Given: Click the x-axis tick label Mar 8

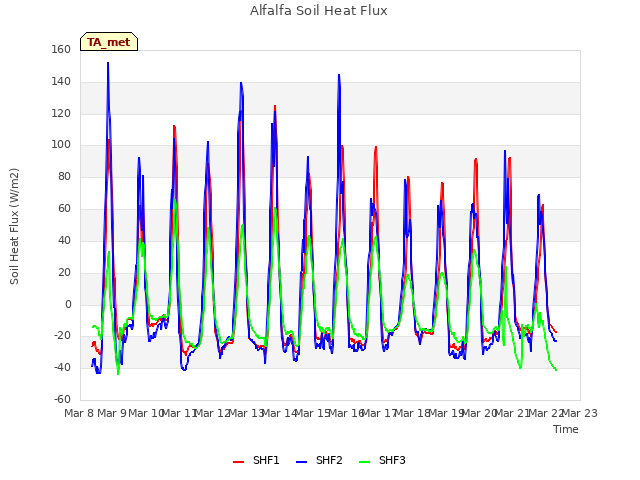Looking at the screenshot, I should click(79, 413).
